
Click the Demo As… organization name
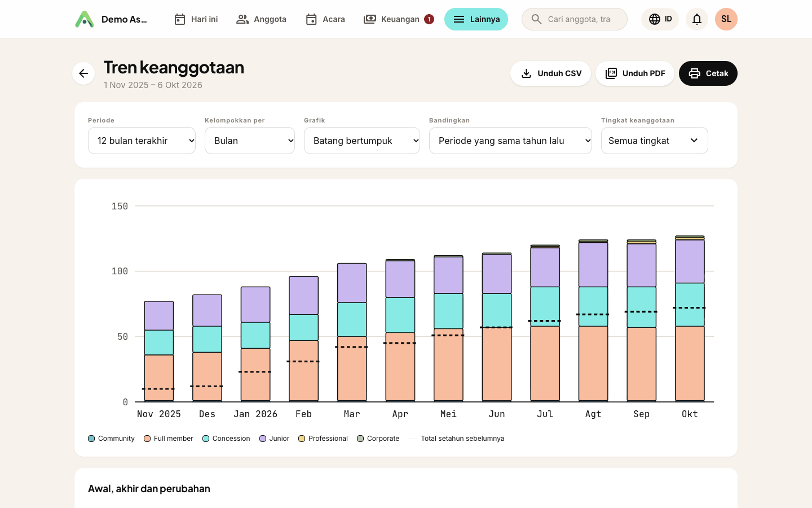point(124,19)
